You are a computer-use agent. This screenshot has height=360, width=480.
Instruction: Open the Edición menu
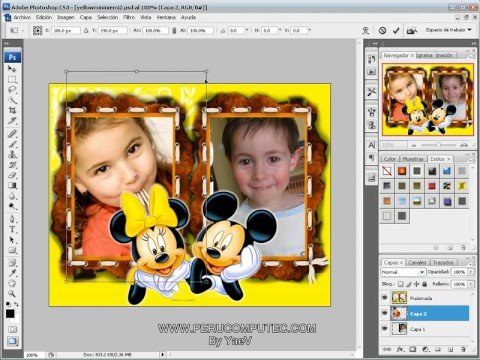coord(44,17)
